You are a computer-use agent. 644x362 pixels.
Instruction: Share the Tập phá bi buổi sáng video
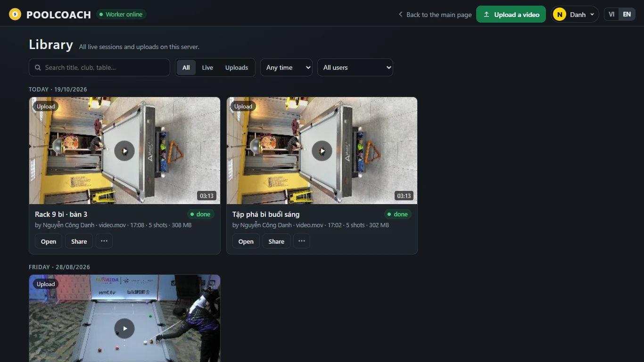point(276,241)
